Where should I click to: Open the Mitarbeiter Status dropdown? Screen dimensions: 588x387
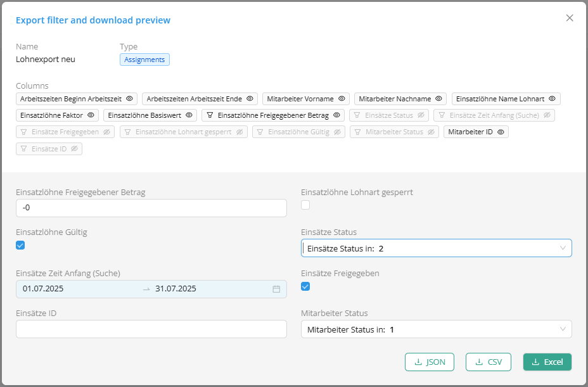click(437, 329)
